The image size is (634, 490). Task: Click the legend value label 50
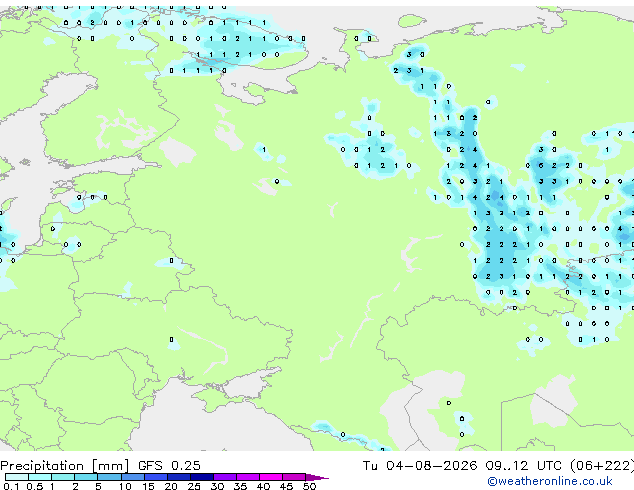pyautogui.click(x=309, y=486)
